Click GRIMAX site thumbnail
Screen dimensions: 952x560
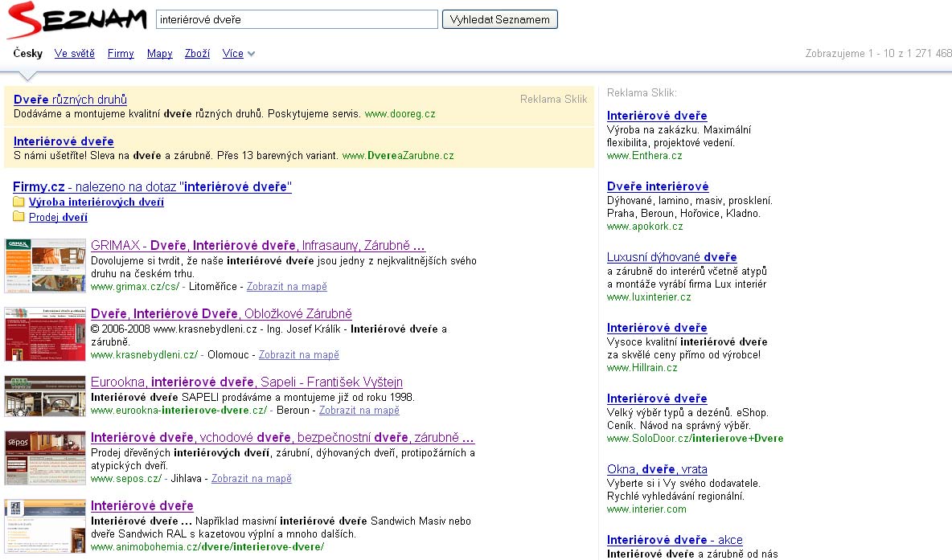pos(45,266)
